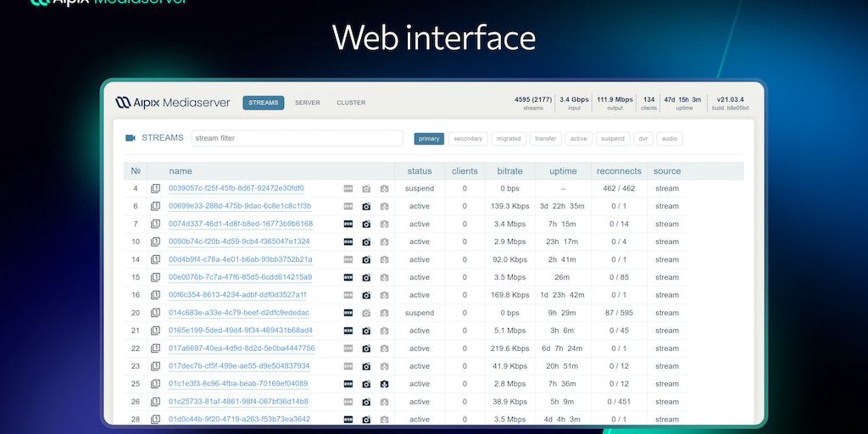This screenshot has width=868, height=434.
Task: Toggle the primary filter button
Action: tap(429, 138)
